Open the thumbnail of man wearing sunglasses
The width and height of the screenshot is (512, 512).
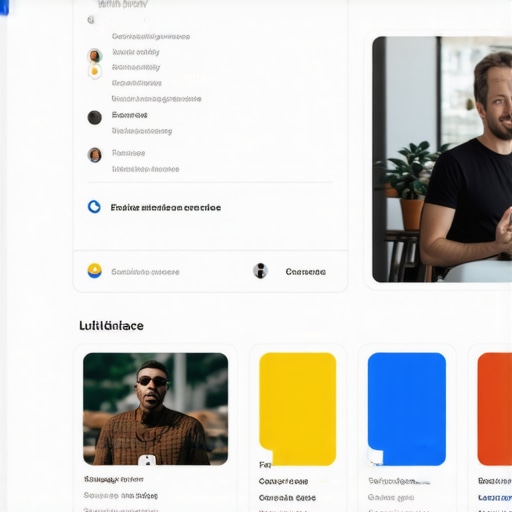(156, 409)
